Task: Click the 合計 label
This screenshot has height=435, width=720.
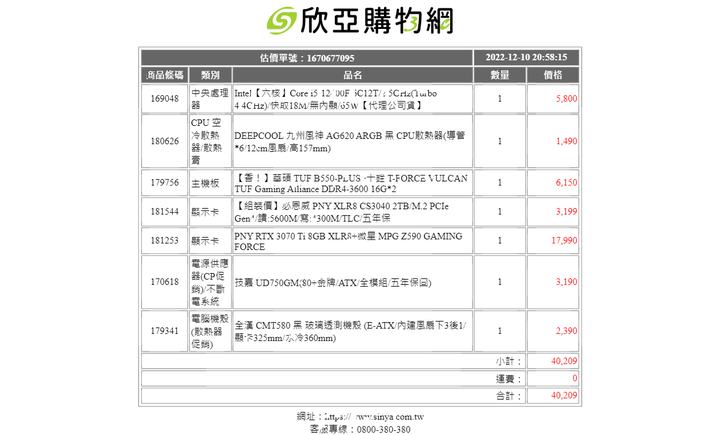Action: pyautogui.click(x=509, y=396)
